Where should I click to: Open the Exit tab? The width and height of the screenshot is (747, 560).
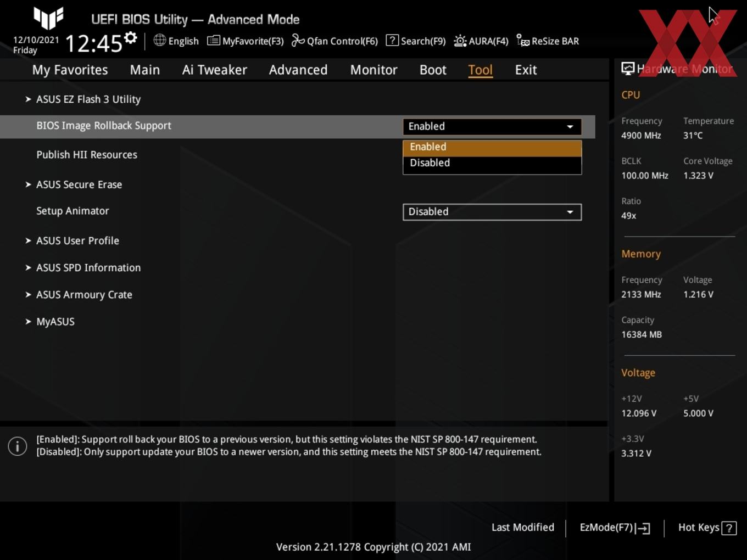pos(526,70)
